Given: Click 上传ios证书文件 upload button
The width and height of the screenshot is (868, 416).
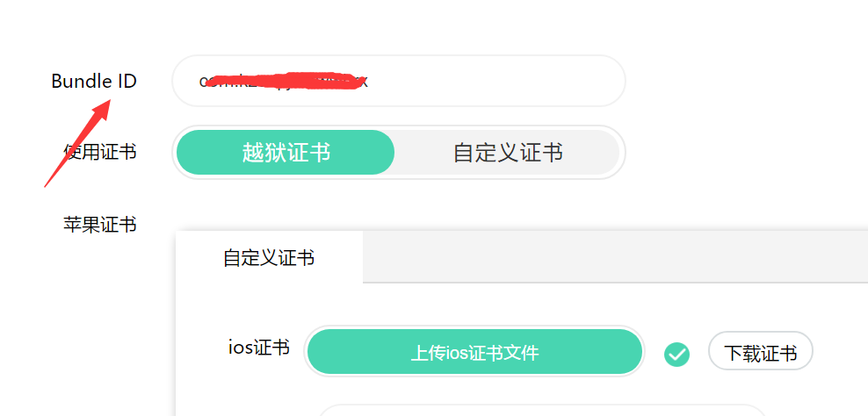Looking at the screenshot, I should click(474, 352).
